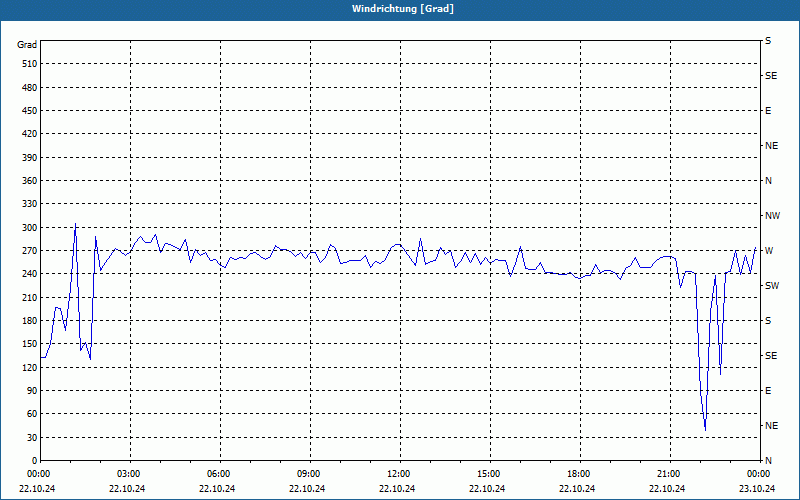Screen dimensions: 800x500
Task: Select "22.10.24" date under 09:00
Action: pyautogui.click(x=307, y=488)
